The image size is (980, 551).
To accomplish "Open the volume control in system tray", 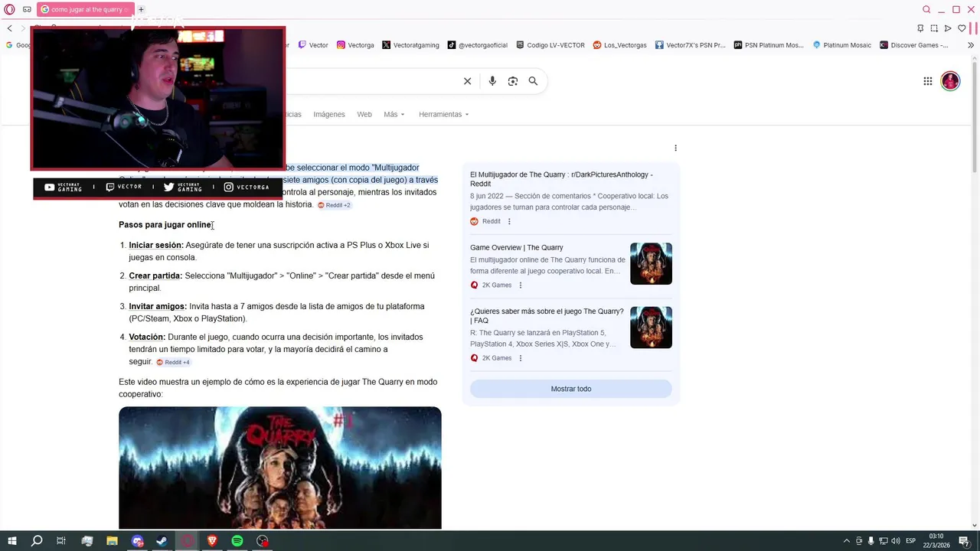I will (x=896, y=541).
